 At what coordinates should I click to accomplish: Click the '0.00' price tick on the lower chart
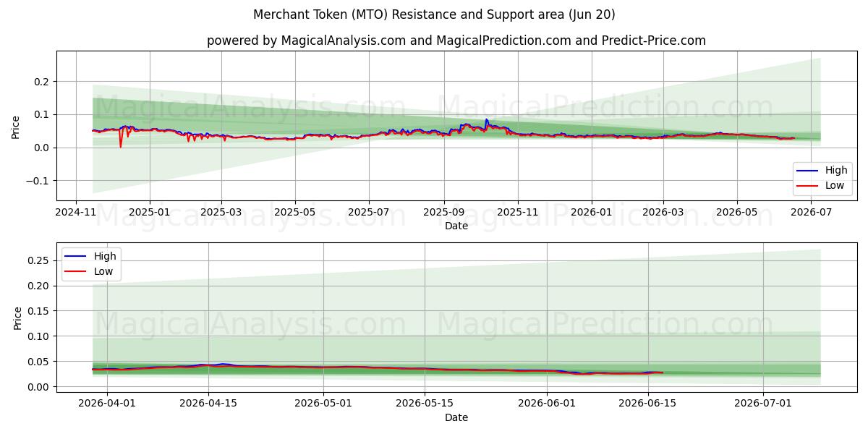[40, 387]
